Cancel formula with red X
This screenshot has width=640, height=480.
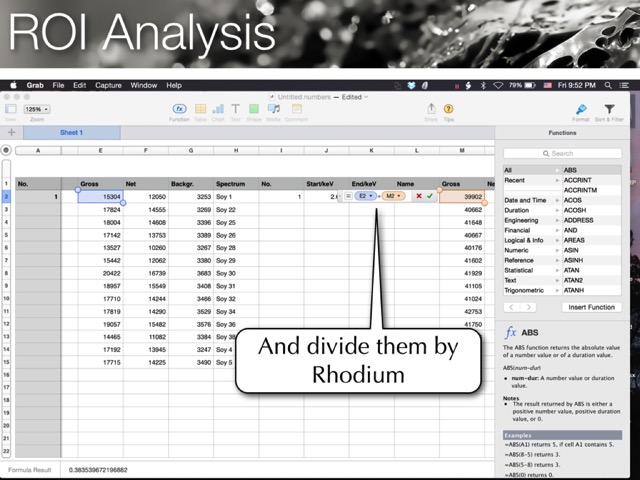(x=419, y=197)
